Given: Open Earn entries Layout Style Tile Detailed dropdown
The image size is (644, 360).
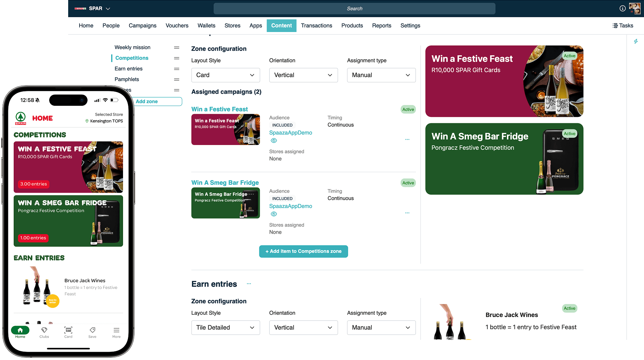Looking at the screenshot, I should [x=225, y=328].
